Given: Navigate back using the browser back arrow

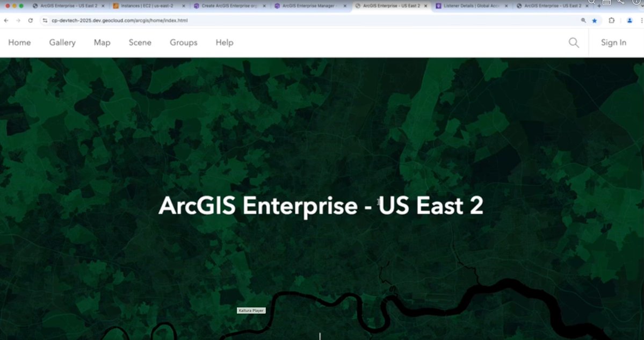Looking at the screenshot, I should pyautogui.click(x=6, y=20).
